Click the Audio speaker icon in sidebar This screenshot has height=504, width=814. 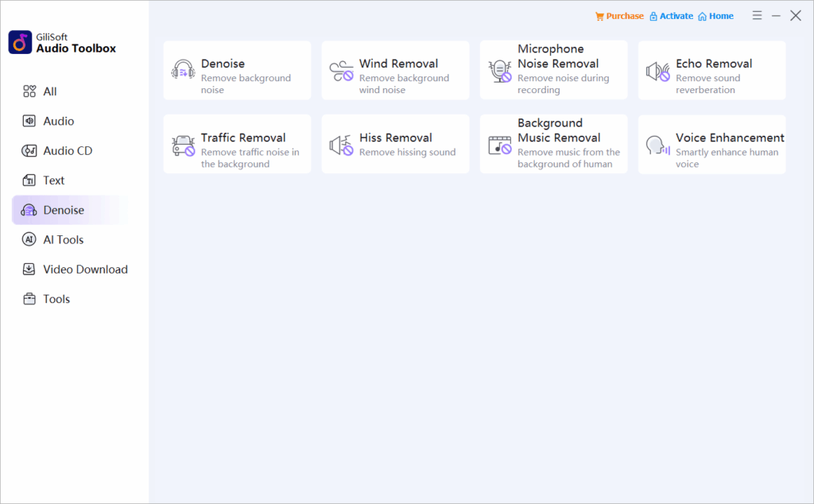pos(29,121)
